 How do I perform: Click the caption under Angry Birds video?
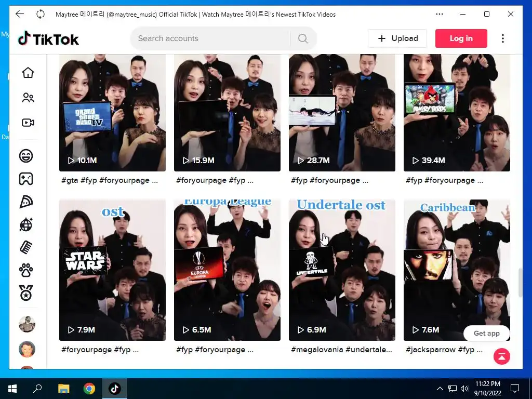pos(445,180)
